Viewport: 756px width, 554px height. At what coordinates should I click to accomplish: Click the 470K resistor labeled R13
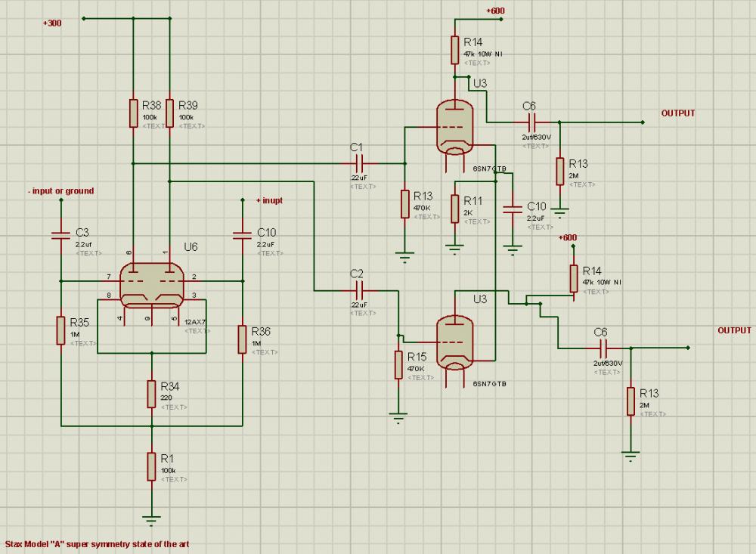pyautogui.click(x=404, y=203)
